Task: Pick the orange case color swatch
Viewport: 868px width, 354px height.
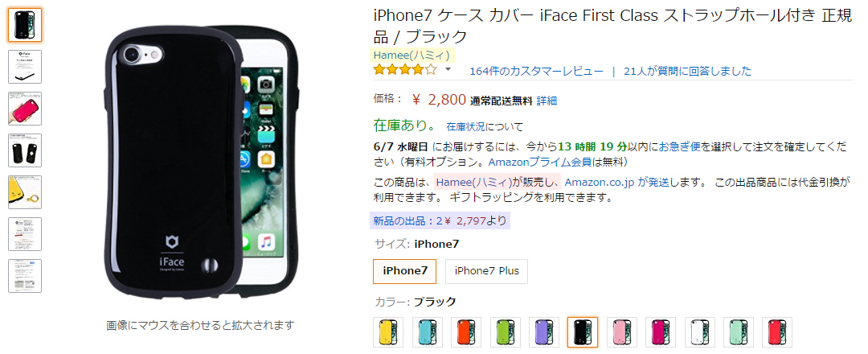Action: click(466, 332)
